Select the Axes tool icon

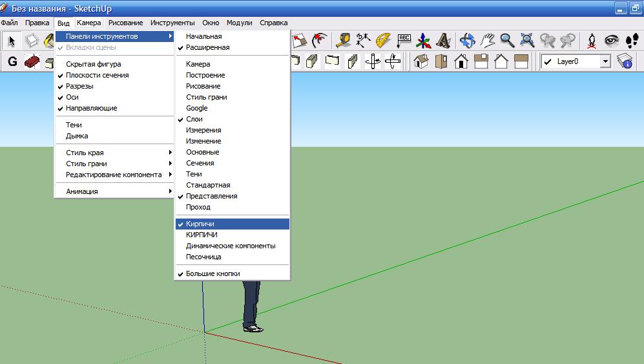[x=424, y=41]
